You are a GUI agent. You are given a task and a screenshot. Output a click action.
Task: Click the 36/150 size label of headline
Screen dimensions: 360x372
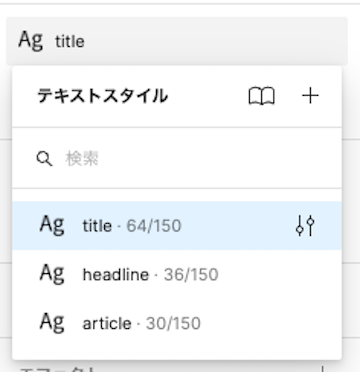pyautogui.click(x=191, y=275)
